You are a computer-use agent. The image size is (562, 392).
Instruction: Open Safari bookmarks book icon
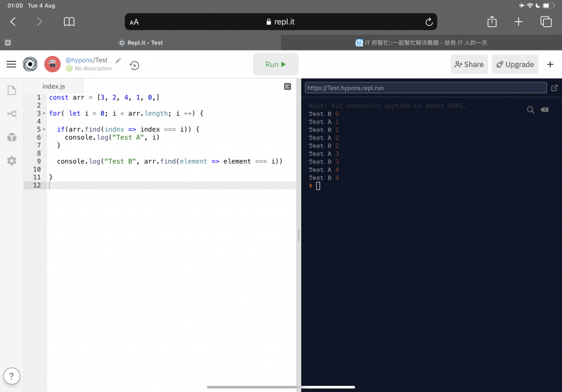coord(69,22)
